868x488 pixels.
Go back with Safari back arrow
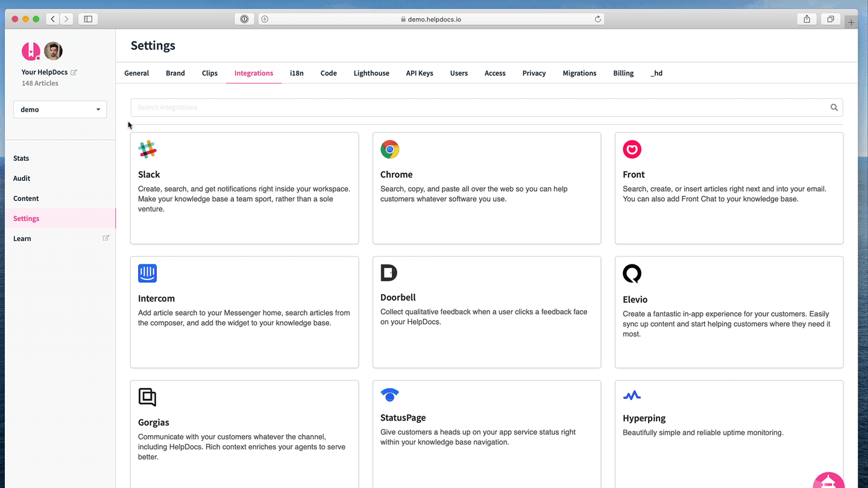tap(53, 19)
